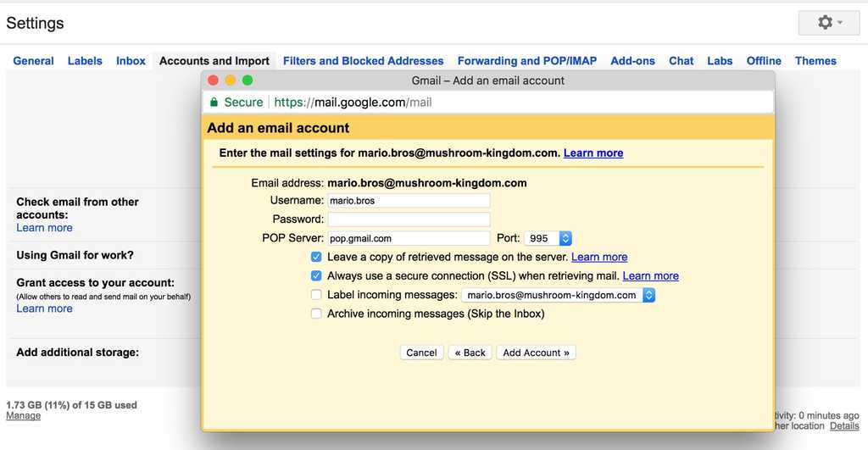
Task: Maximize the Gmail popup with green button
Action: (248, 81)
